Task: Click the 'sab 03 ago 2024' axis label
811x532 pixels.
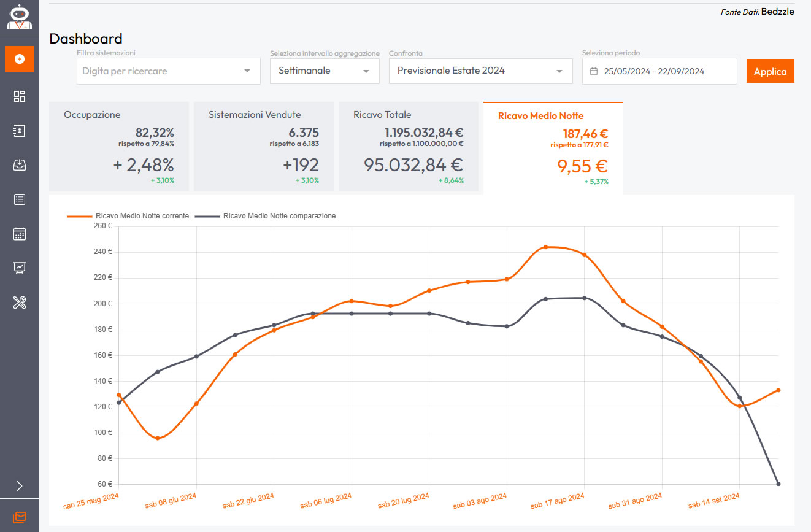Action: coord(480,501)
